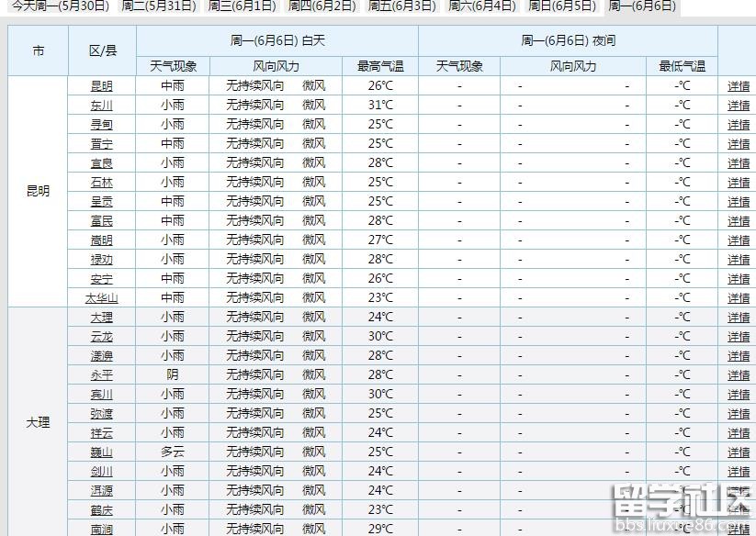The image size is (756, 536).
Task: Visit the 永平 county link
Action: (102, 375)
